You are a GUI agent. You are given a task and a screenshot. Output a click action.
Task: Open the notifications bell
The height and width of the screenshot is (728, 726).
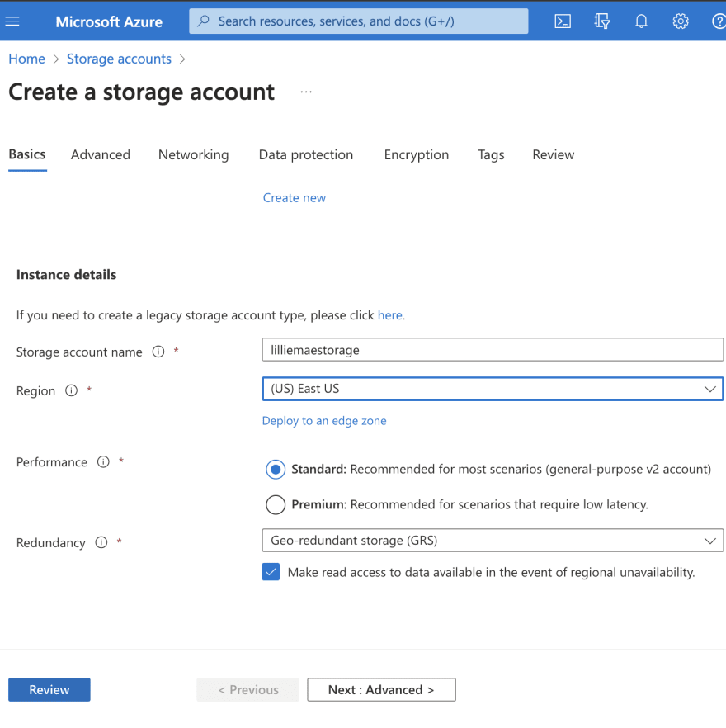tap(642, 21)
